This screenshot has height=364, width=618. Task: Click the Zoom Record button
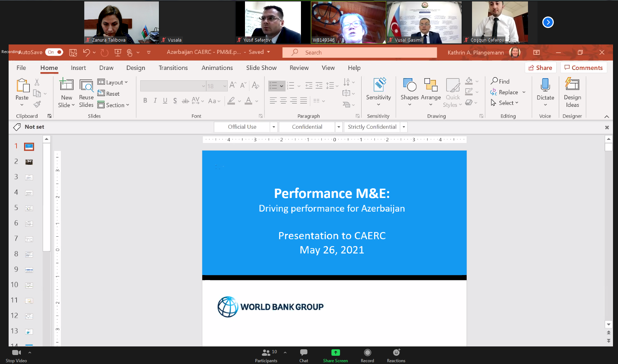point(367,355)
